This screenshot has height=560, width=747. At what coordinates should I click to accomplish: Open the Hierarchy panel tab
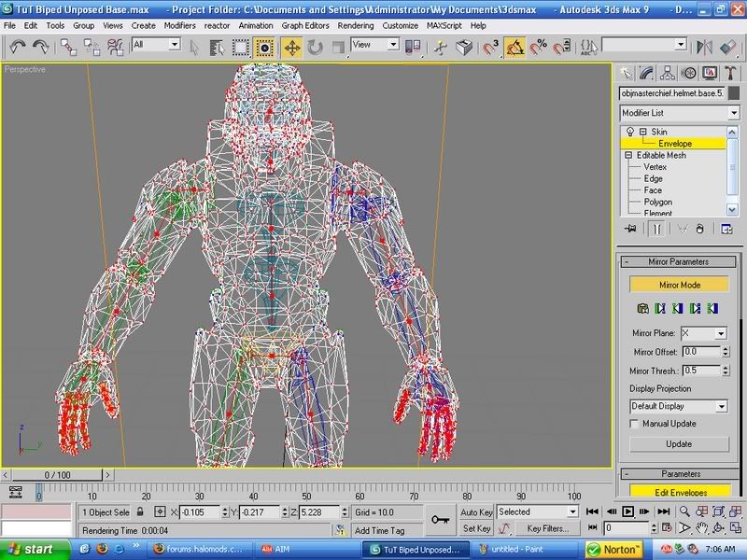668,74
